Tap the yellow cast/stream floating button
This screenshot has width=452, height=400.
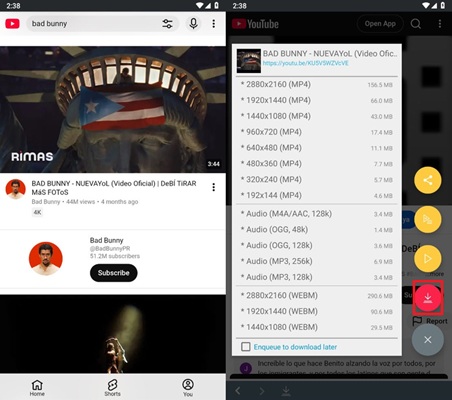click(428, 219)
